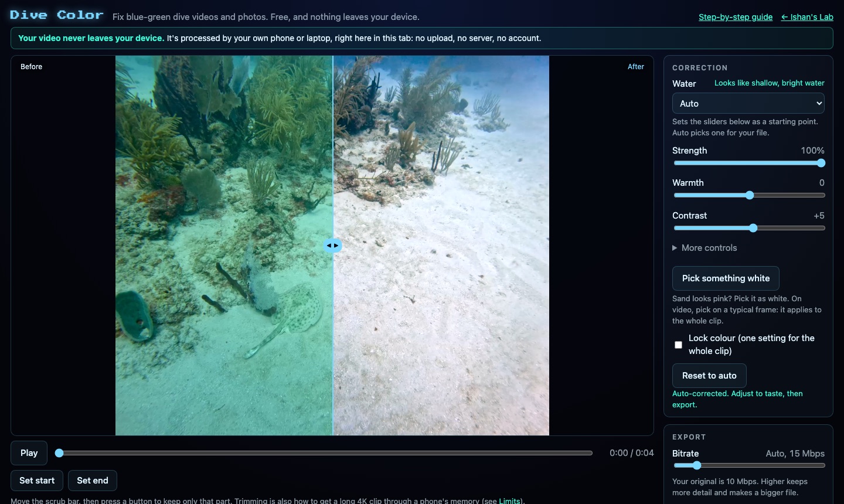Go back to Ishan's Lab
The height and width of the screenshot is (504, 844).
[x=807, y=17]
